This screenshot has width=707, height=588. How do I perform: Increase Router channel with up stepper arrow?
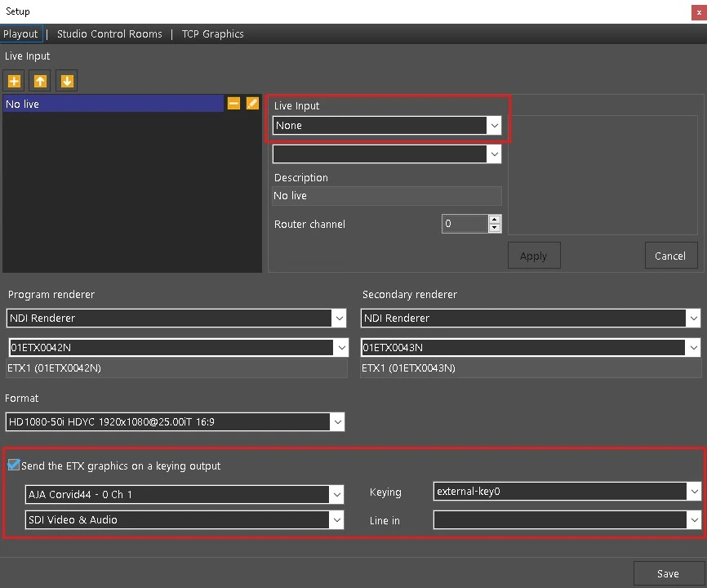494,220
